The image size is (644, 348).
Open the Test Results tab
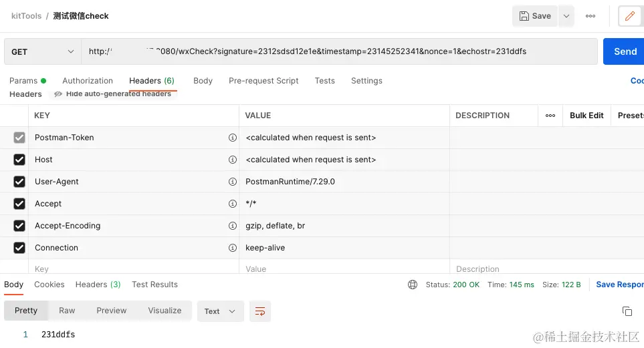coord(155,285)
